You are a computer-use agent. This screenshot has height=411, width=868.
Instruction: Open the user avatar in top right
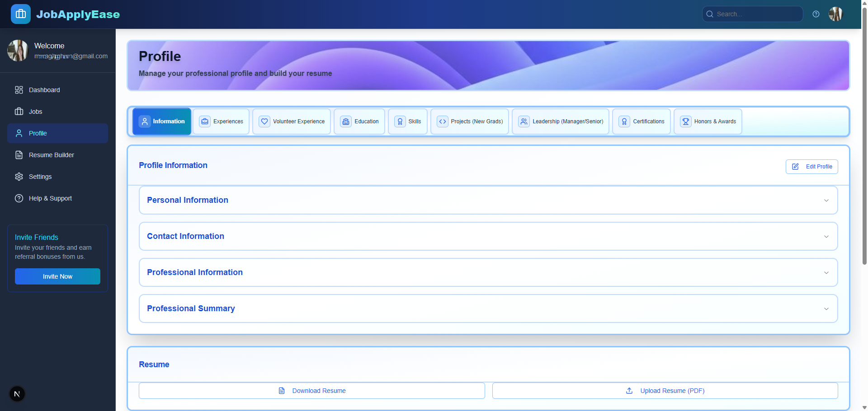[x=835, y=14]
